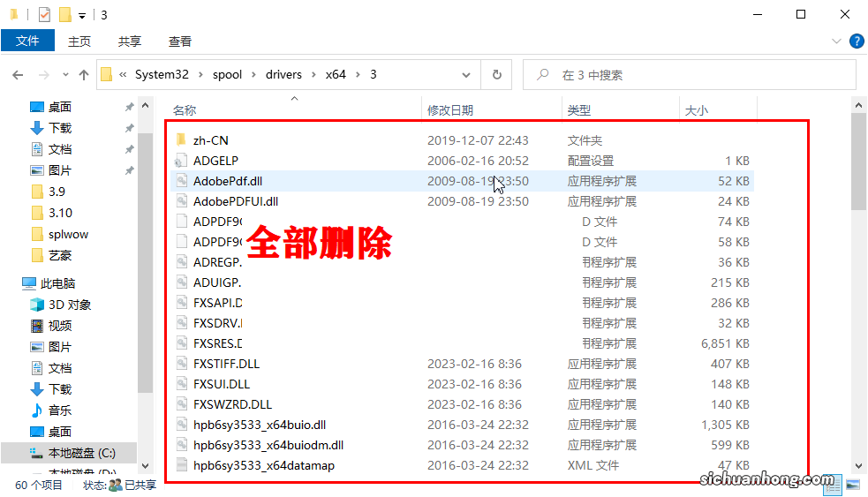Click the Back navigation arrow

coord(18,75)
